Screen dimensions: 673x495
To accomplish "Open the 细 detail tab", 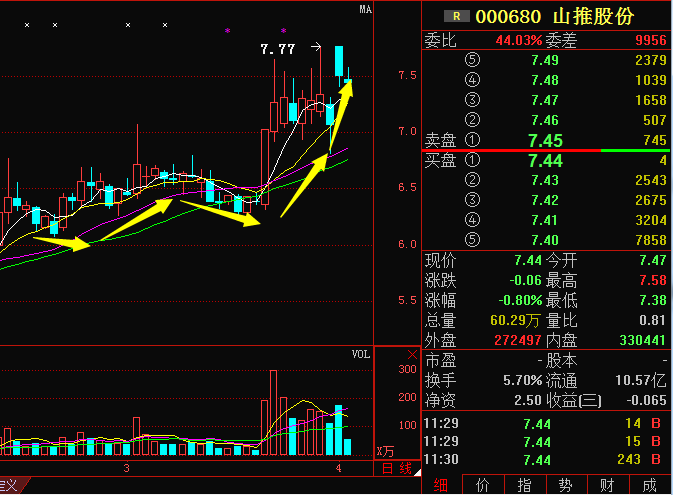I will [x=441, y=485].
